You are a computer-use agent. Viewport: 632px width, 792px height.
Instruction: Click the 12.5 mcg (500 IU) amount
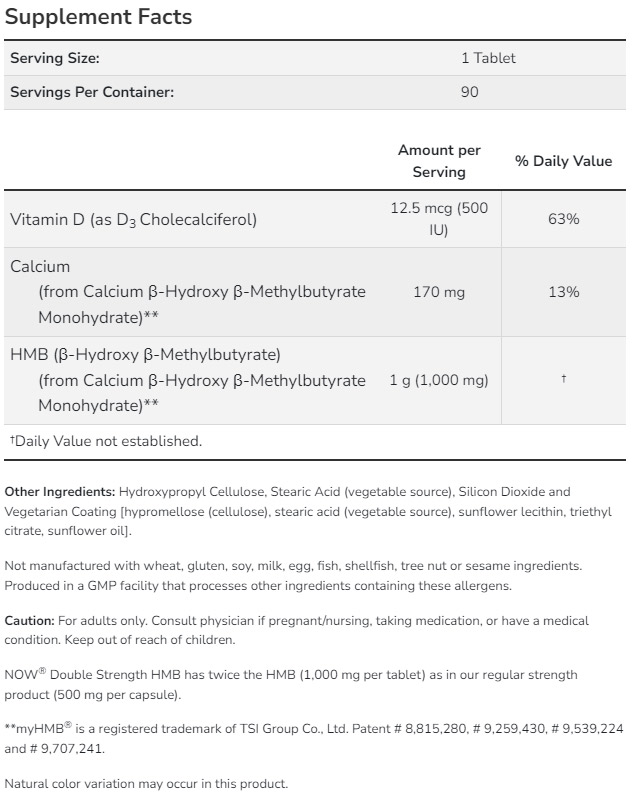[439, 219]
